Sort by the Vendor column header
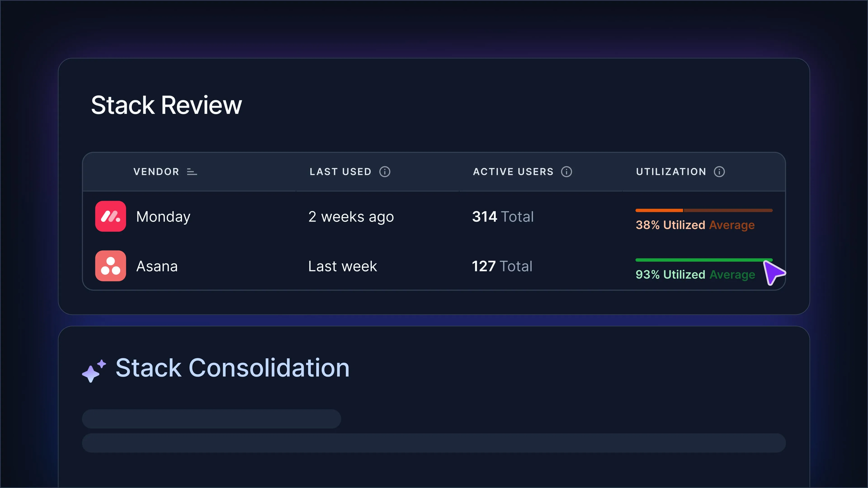 156,172
